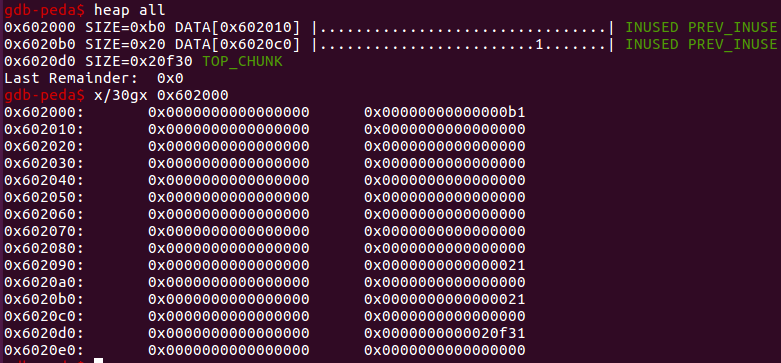Select the 0x0000000000020f31 top chunk value
781x363 pixels.
click(445, 333)
